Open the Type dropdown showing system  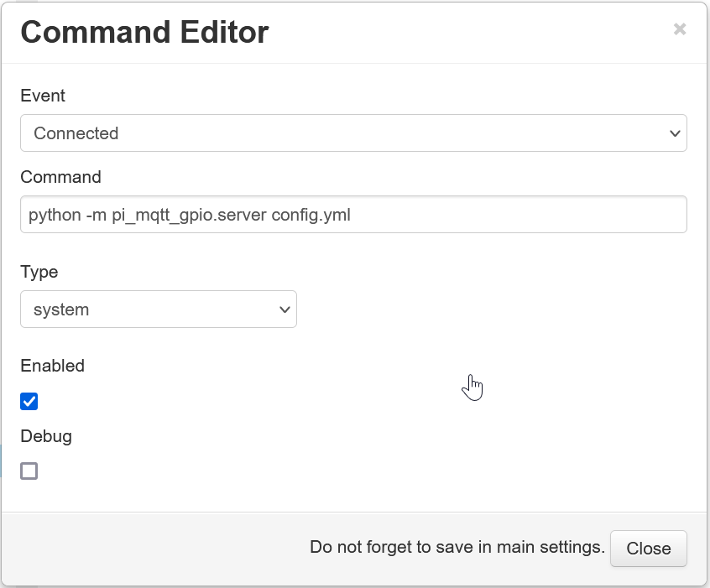[159, 310]
